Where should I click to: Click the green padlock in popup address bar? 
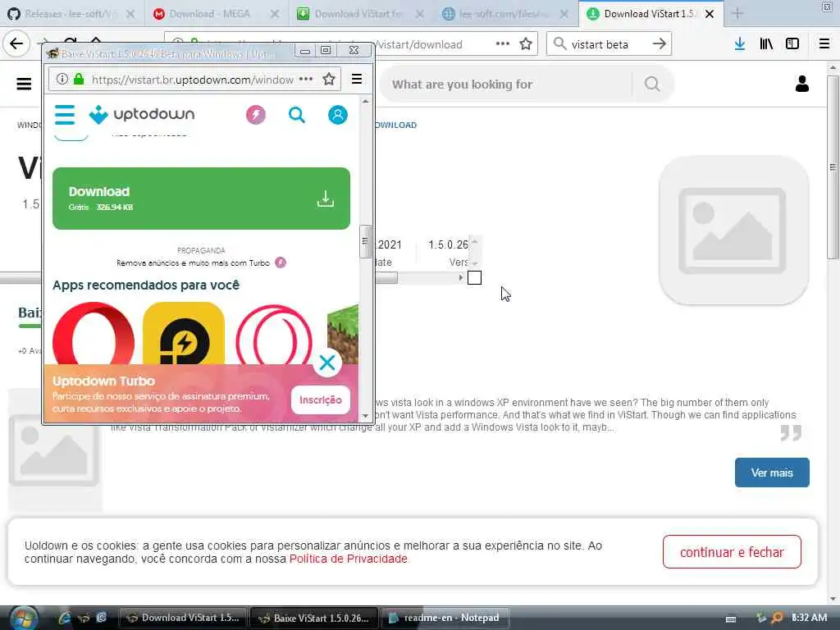click(x=79, y=80)
